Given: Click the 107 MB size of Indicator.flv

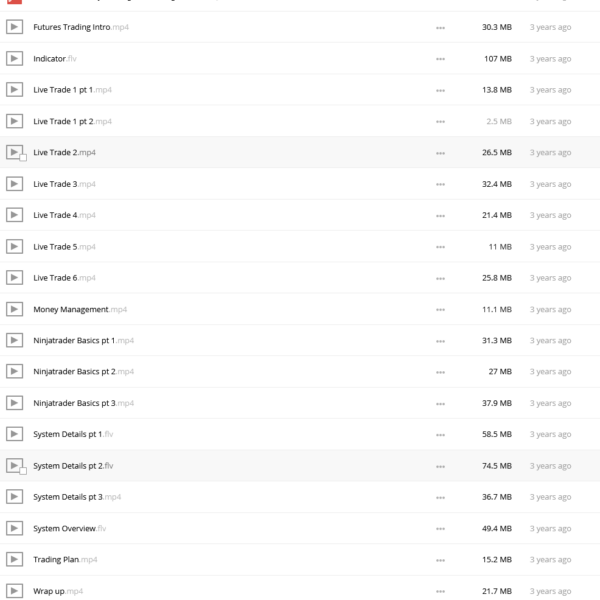Looking at the screenshot, I should (498, 59).
